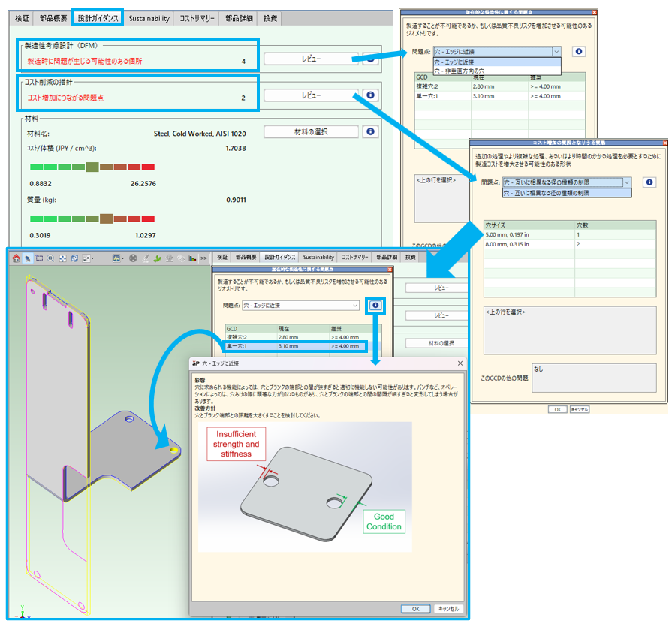Switch to the Sustainability tab
The image size is (672, 627).
[x=149, y=17]
